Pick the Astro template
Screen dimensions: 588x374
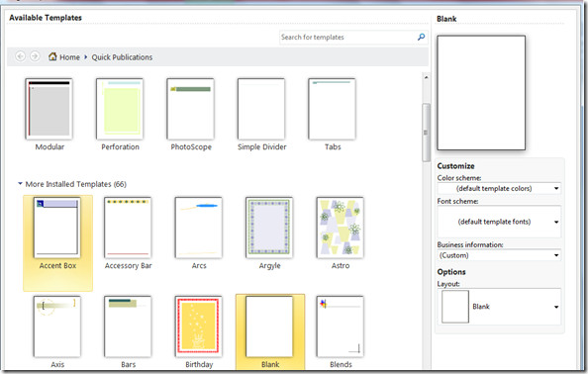point(341,228)
